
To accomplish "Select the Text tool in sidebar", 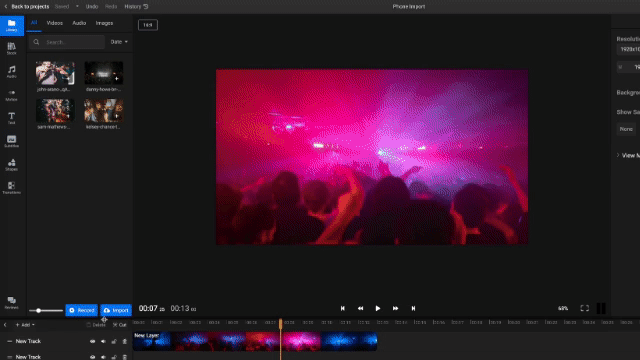I will click(x=11, y=118).
